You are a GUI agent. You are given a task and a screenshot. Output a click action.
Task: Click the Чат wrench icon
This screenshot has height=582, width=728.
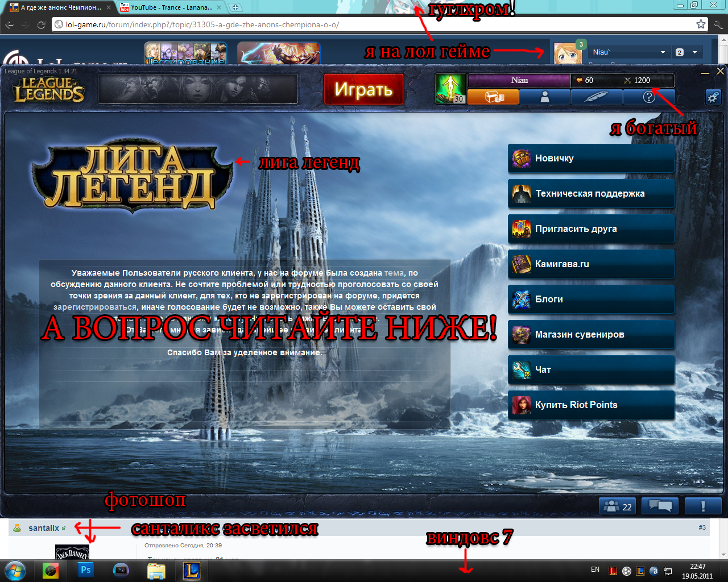[522, 370]
